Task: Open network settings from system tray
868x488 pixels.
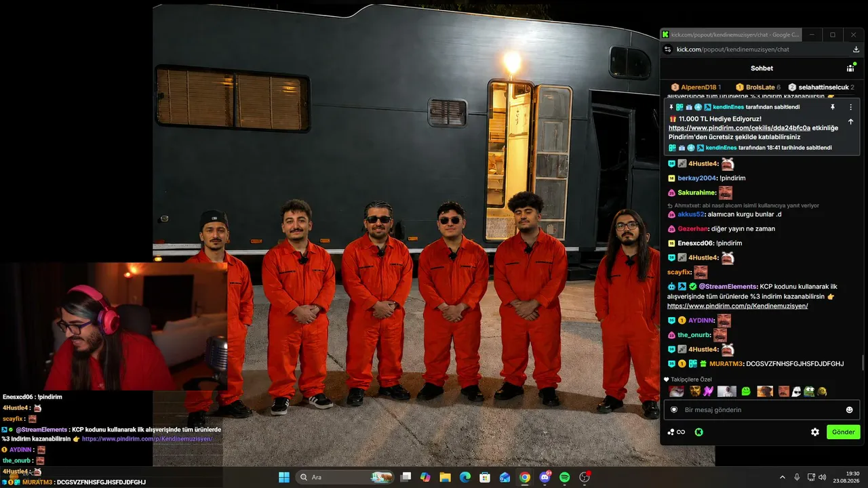Action: 812,477
